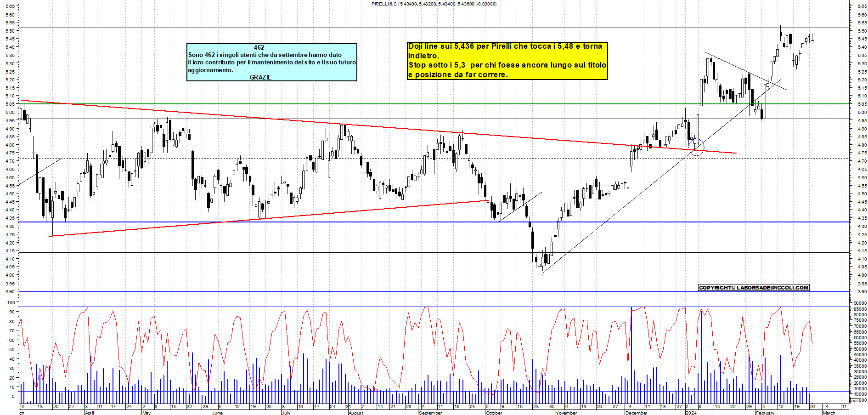Viewport: 868px width, 415px height.
Task: Click the 20 oscillator scale label
Action: pos(11,378)
